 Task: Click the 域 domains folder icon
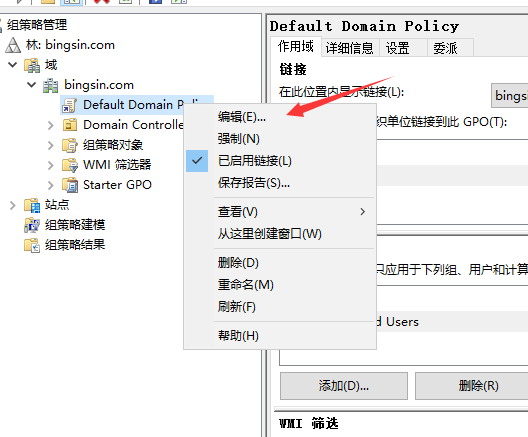(x=32, y=65)
